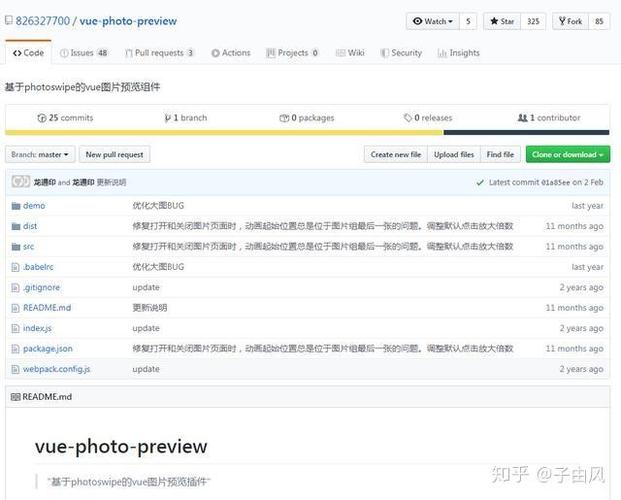Click the green commit status checkmark
Image resolution: width=621 pixels, height=500 pixels.
click(480, 183)
